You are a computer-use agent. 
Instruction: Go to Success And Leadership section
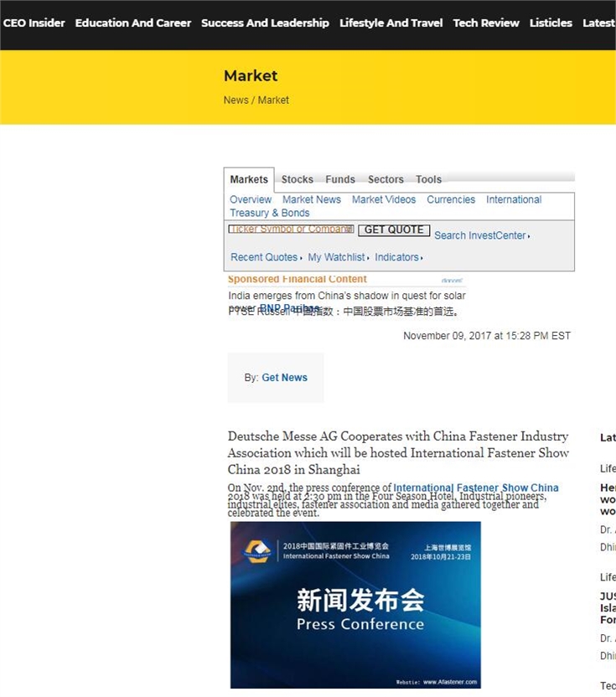point(265,23)
